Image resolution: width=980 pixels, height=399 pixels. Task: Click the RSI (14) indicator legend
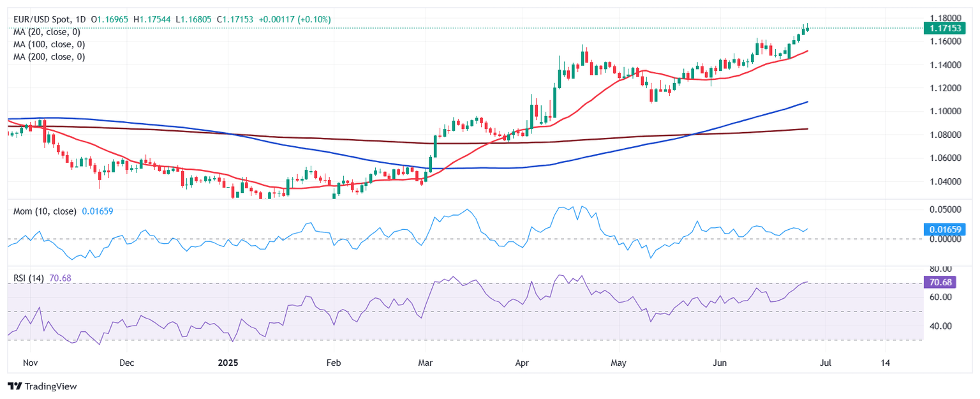pyautogui.click(x=29, y=278)
